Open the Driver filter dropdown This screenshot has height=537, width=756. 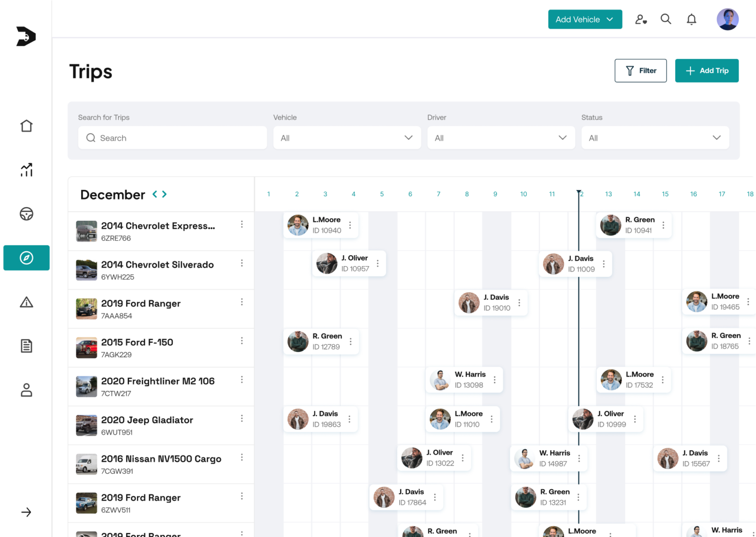(x=501, y=138)
